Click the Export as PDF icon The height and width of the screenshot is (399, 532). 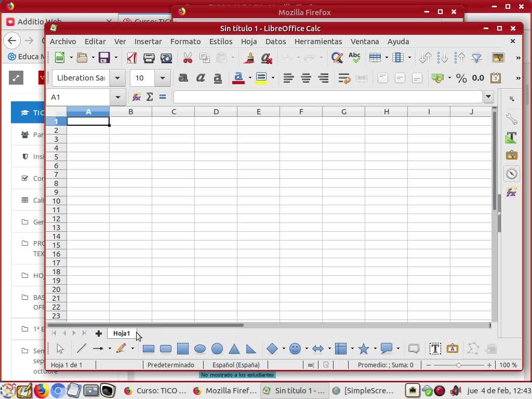point(132,58)
